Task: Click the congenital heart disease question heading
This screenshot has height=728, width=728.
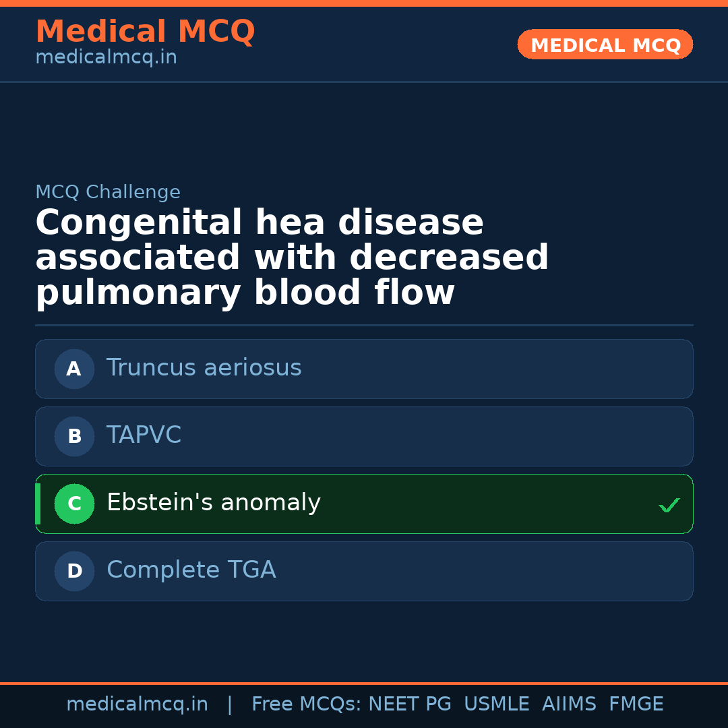Action: tap(292, 258)
